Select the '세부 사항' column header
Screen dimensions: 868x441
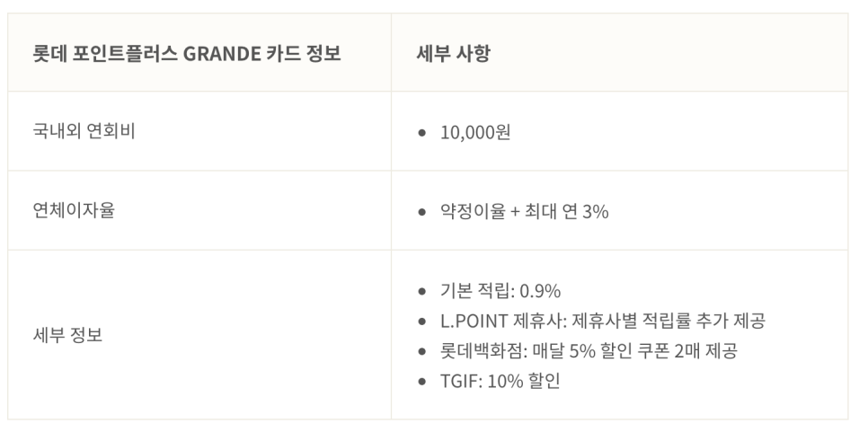[x=454, y=54]
